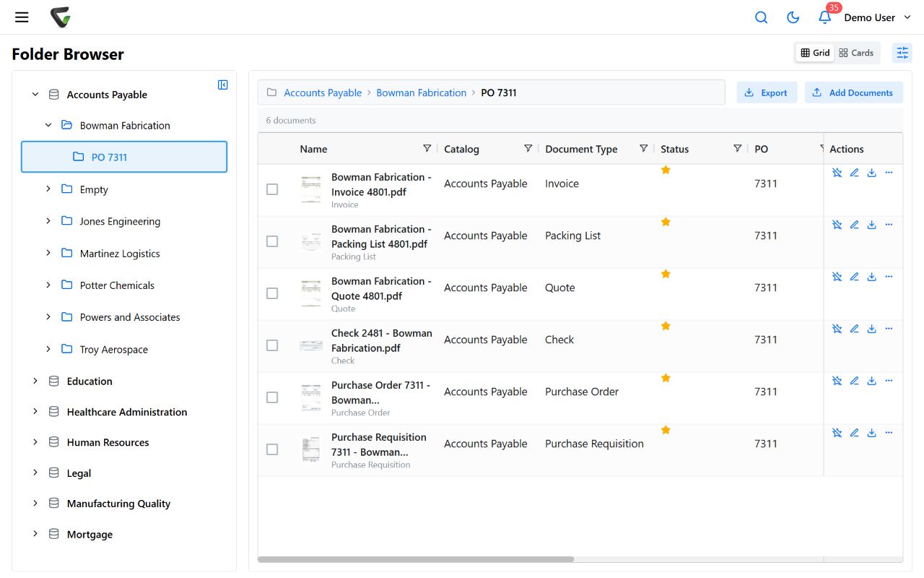924x578 pixels.
Task: Open thumbnail of Check 2481 document
Action: point(311,345)
